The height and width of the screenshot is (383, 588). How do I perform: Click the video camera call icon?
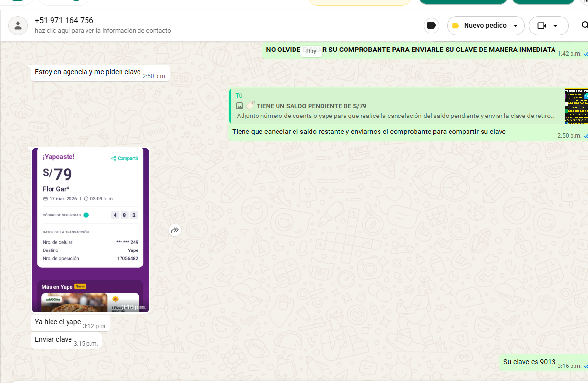tap(542, 26)
